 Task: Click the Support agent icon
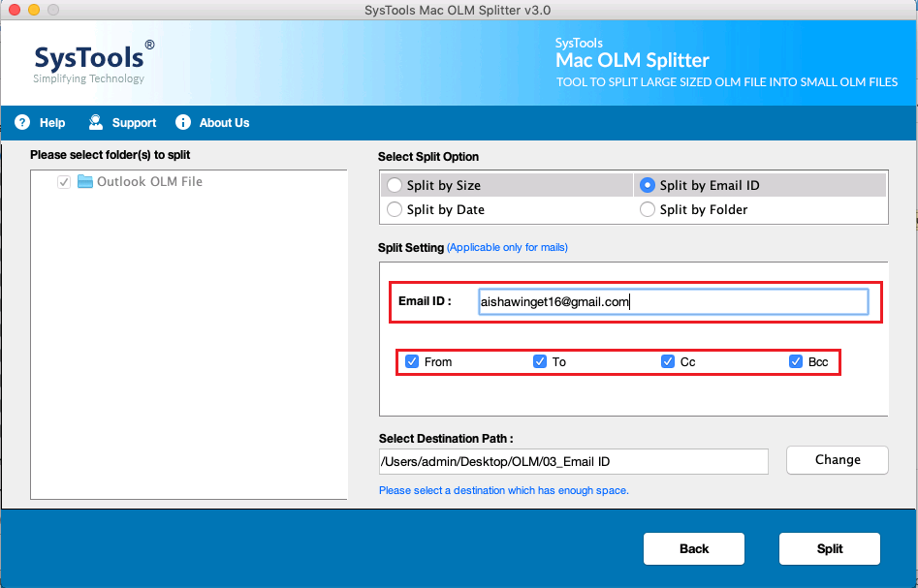pos(95,122)
